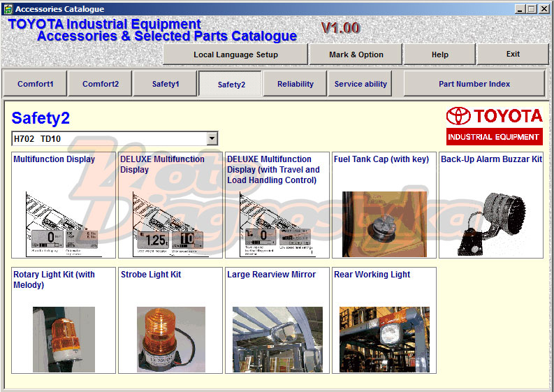Select the Rear Working Light photo

pyautogui.click(x=384, y=340)
